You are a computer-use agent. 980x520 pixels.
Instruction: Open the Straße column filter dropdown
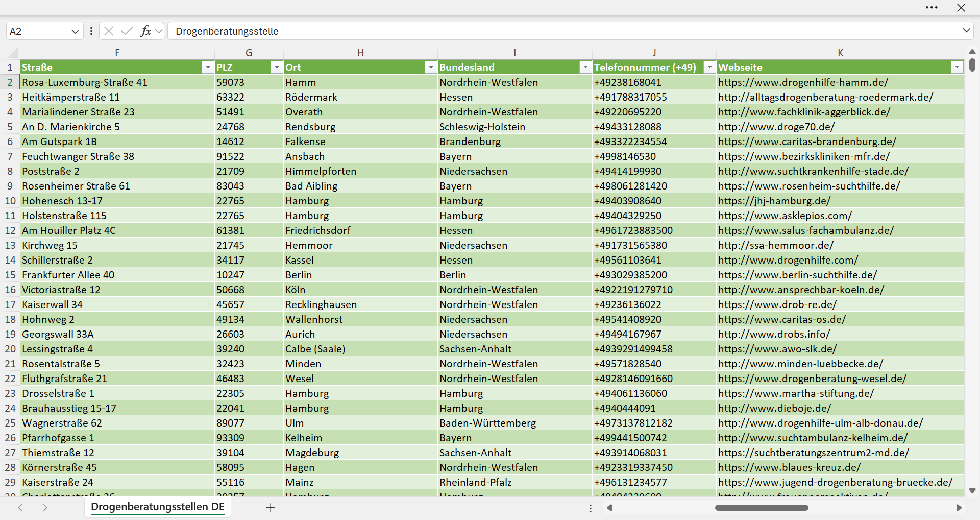coord(207,67)
